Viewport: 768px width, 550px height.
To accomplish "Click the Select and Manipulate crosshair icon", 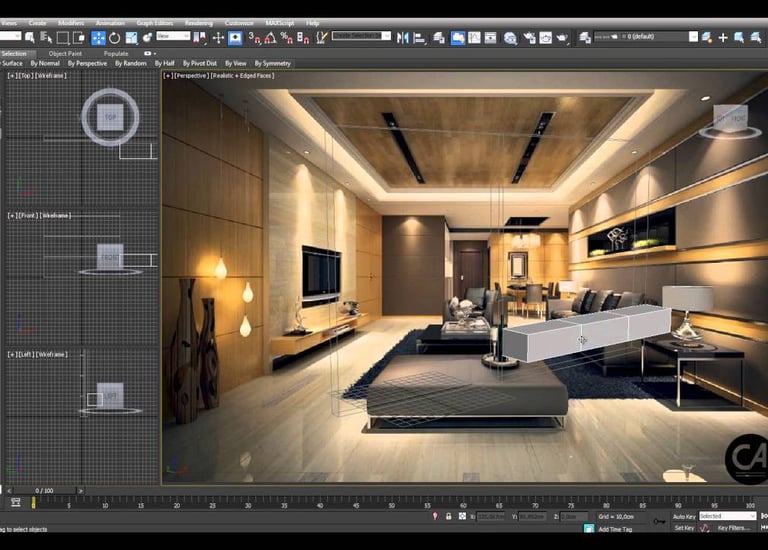I will pyautogui.click(x=218, y=38).
